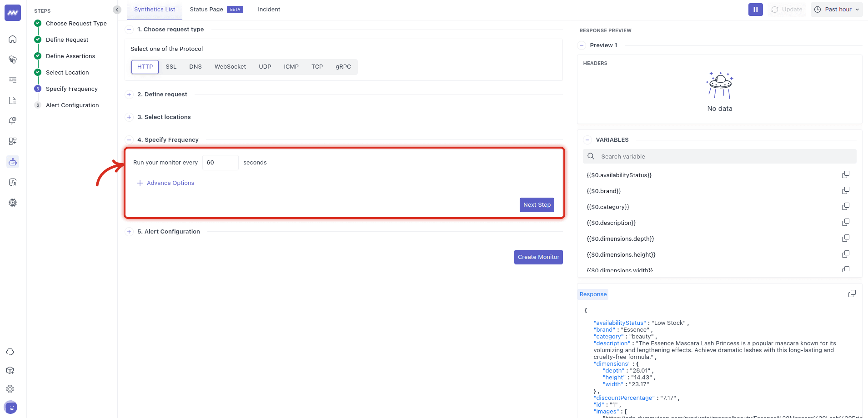Screen dimensions: 868x418
Task: Copy the brand variable
Action: pyautogui.click(x=845, y=191)
